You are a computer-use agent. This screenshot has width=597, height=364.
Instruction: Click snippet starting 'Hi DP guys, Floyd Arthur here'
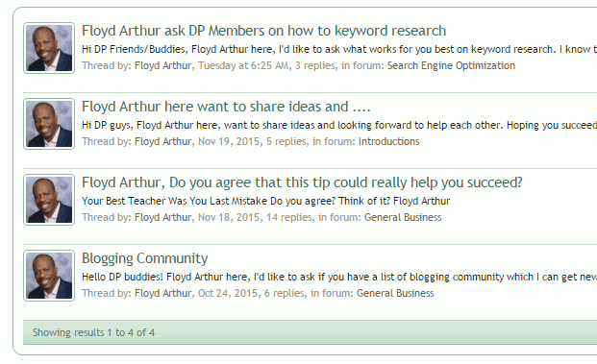tap(339, 125)
